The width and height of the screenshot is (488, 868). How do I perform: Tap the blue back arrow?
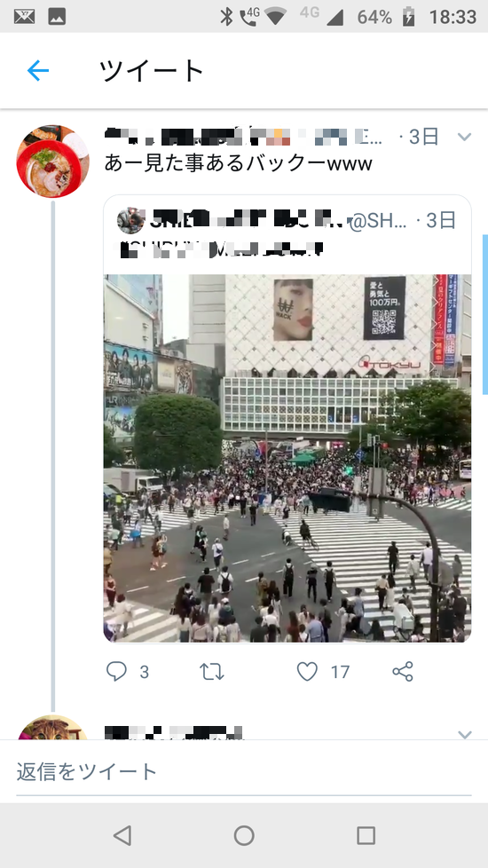(x=38, y=71)
